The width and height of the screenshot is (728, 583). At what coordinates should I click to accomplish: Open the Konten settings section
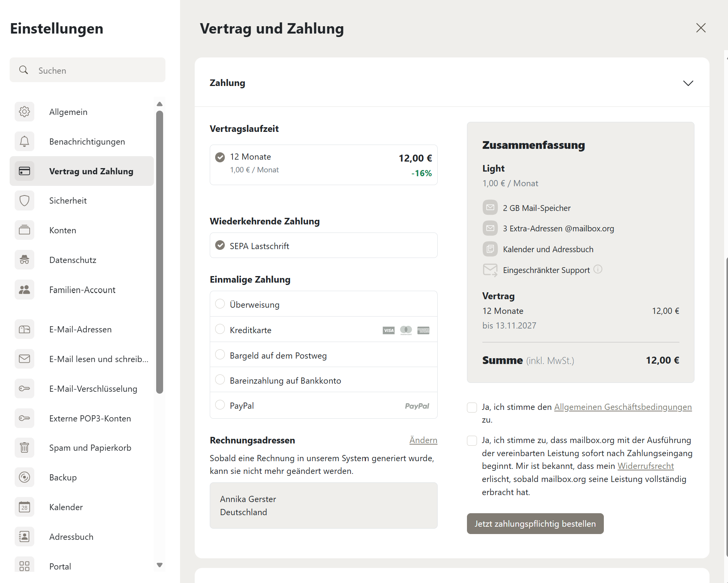(63, 230)
